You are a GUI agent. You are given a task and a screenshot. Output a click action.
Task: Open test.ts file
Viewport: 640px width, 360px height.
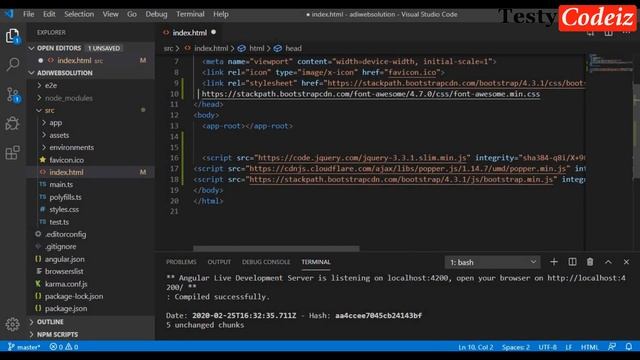pyautogui.click(x=59, y=222)
